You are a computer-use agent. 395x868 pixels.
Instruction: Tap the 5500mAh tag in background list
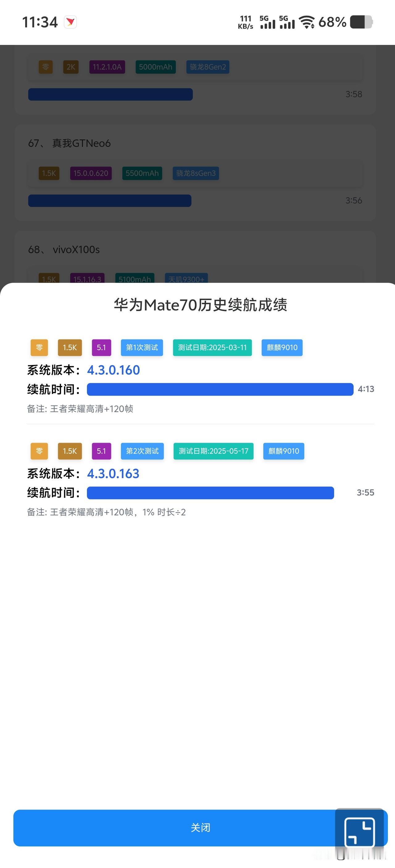pyautogui.click(x=142, y=173)
